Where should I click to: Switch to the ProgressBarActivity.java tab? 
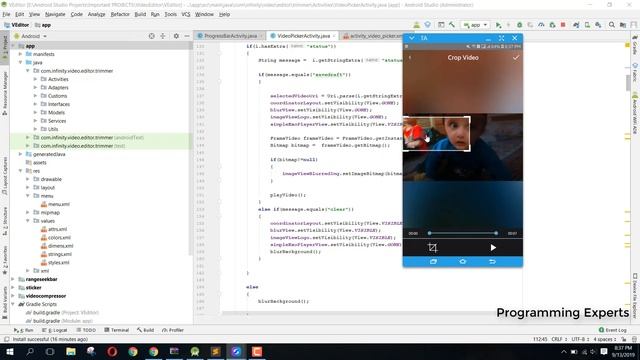(x=230, y=36)
